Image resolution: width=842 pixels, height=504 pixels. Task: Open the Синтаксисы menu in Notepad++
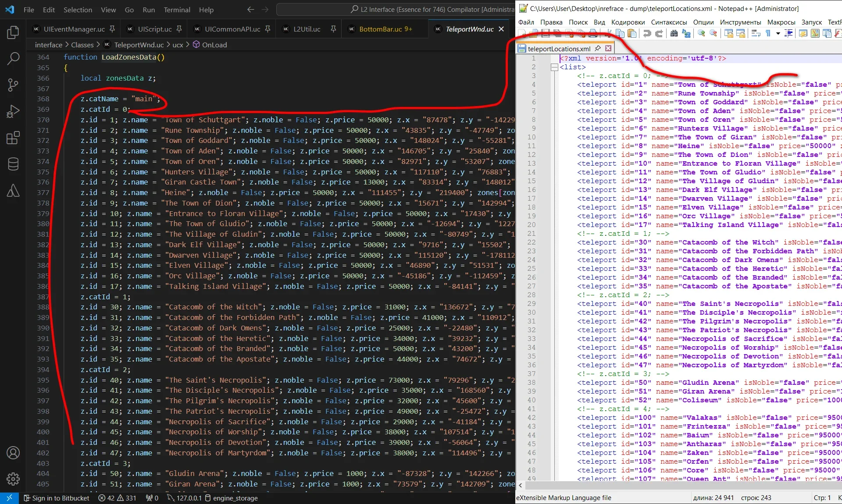tap(669, 22)
